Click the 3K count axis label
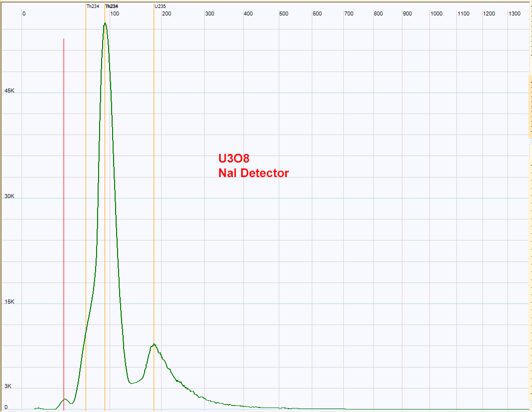This screenshot has height=412, width=532. pyautogui.click(x=8, y=386)
